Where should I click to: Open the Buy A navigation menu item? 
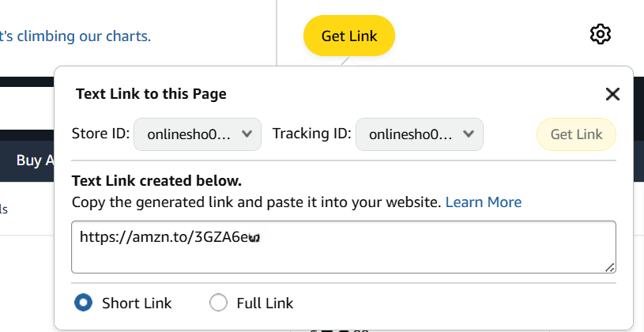pos(35,160)
